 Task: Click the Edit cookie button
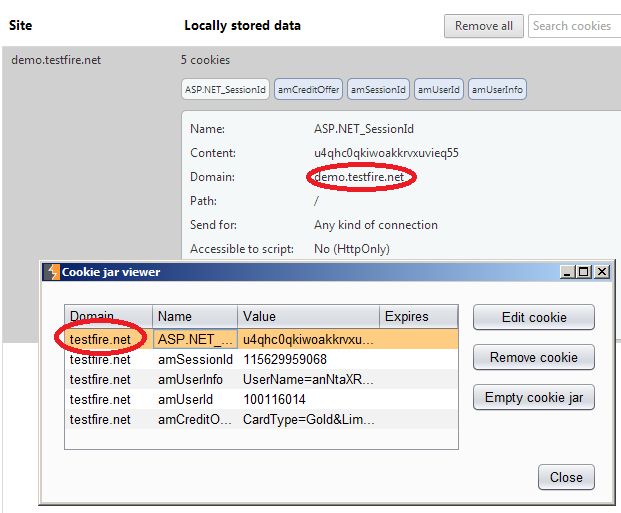coord(534,317)
